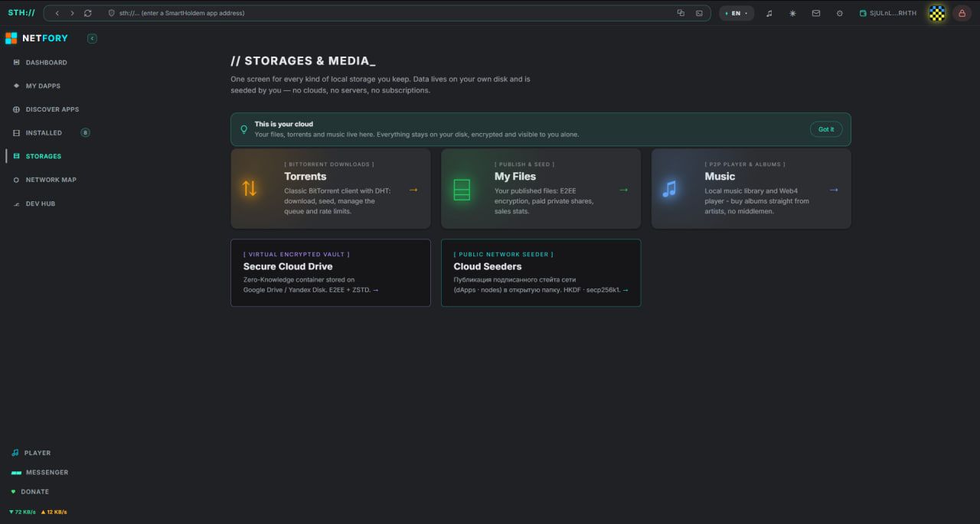Screen dimensions: 980x524
Task: Open Dev Hub in the sidebar
Action: click(x=34, y=203)
